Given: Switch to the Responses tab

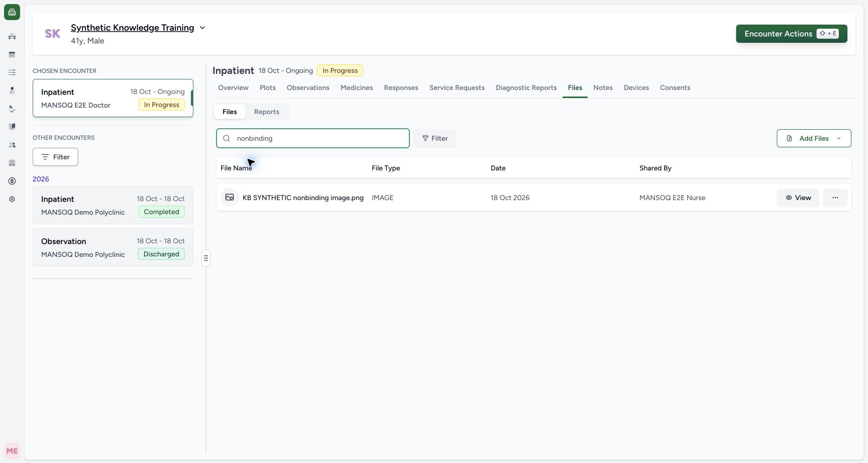Looking at the screenshot, I should click(401, 87).
